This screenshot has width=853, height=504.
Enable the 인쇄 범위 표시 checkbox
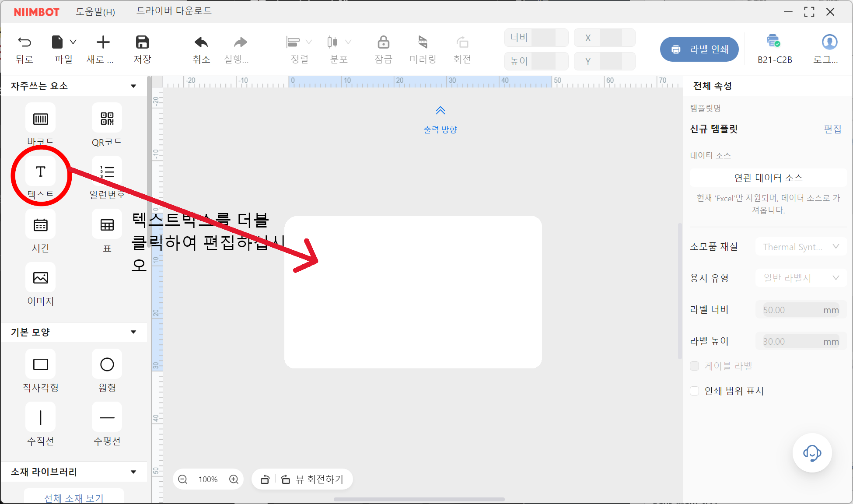694,391
